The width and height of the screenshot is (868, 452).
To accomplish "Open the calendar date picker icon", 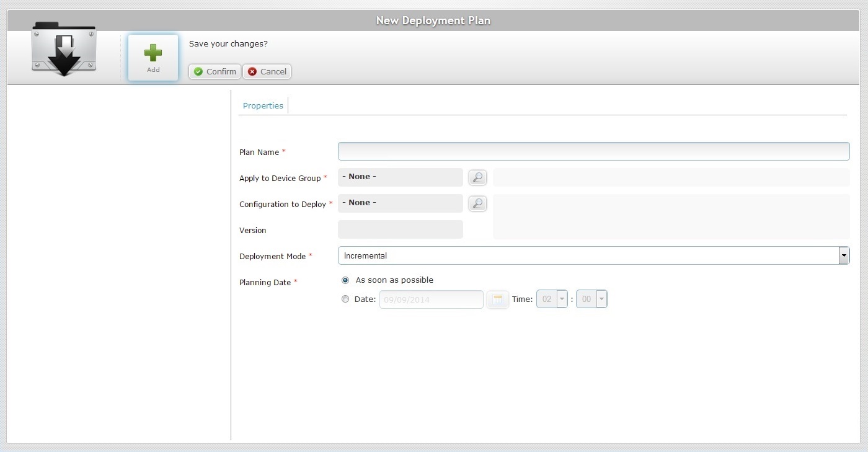I will (497, 299).
